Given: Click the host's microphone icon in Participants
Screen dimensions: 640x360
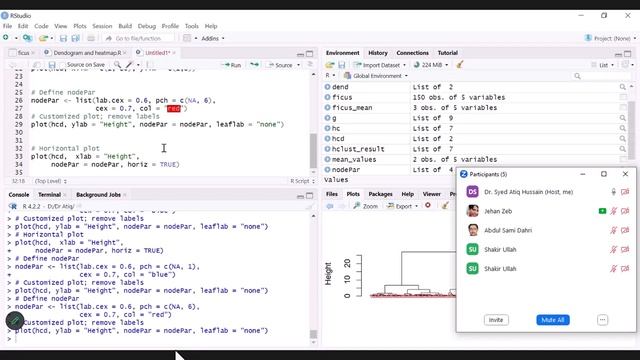Looking at the screenshot, I should tap(613, 192).
